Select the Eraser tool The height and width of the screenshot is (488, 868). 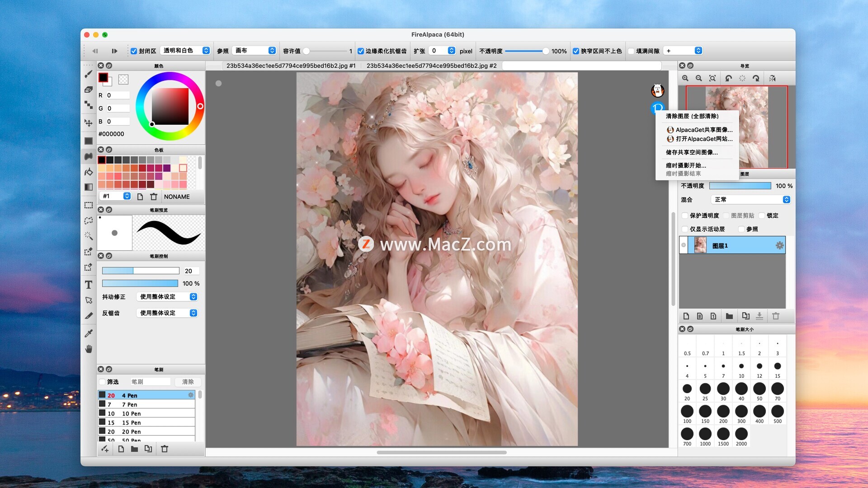[x=89, y=89]
